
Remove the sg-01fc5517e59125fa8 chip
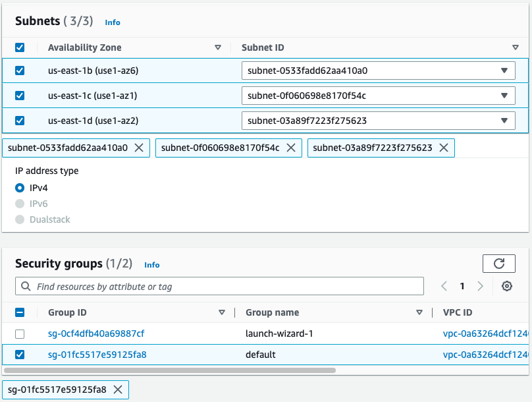click(x=117, y=389)
